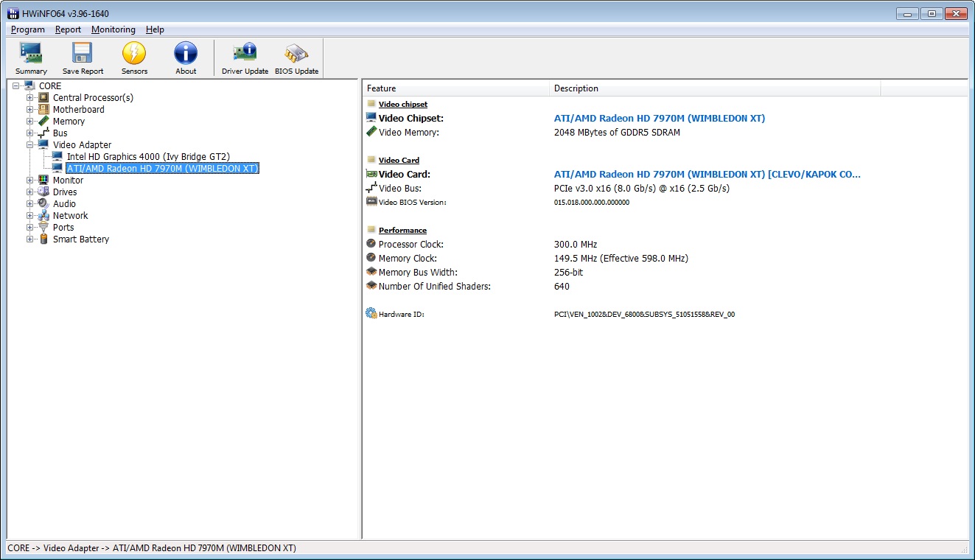
Task: Open the Program menu
Action: pos(28,29)
